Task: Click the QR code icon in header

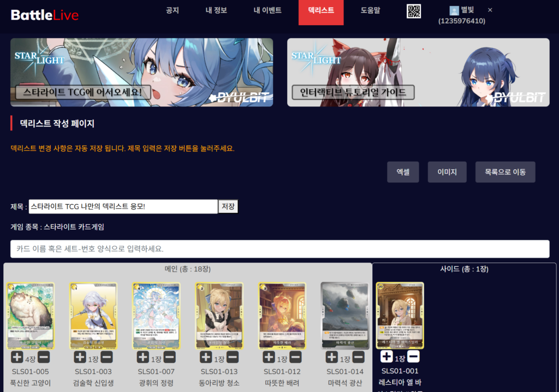Action: coord(414,11)
